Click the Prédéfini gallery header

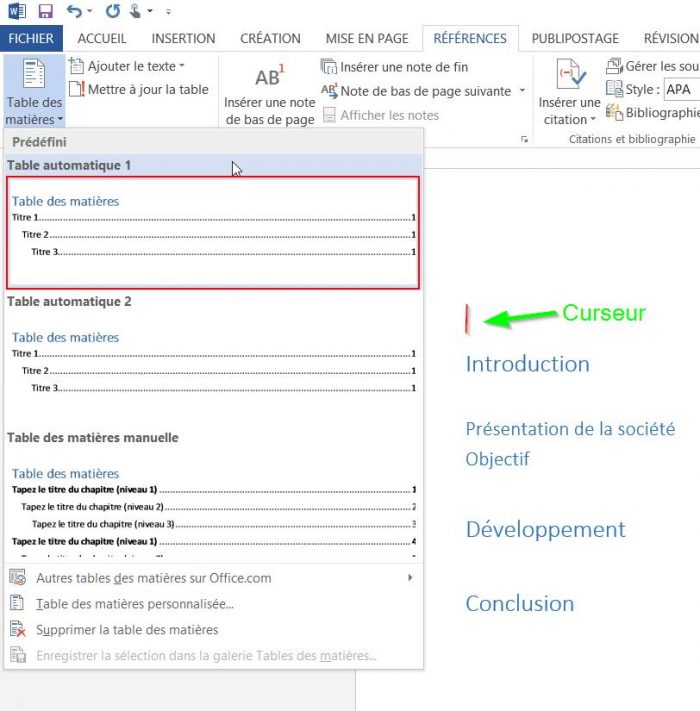coord(213,142)
